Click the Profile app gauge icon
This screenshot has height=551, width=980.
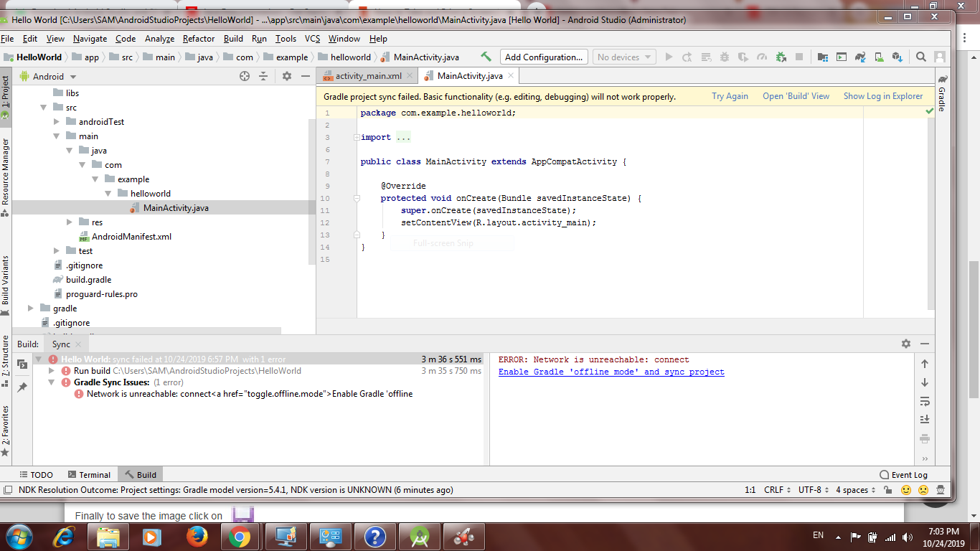click(x=762, y=57)
